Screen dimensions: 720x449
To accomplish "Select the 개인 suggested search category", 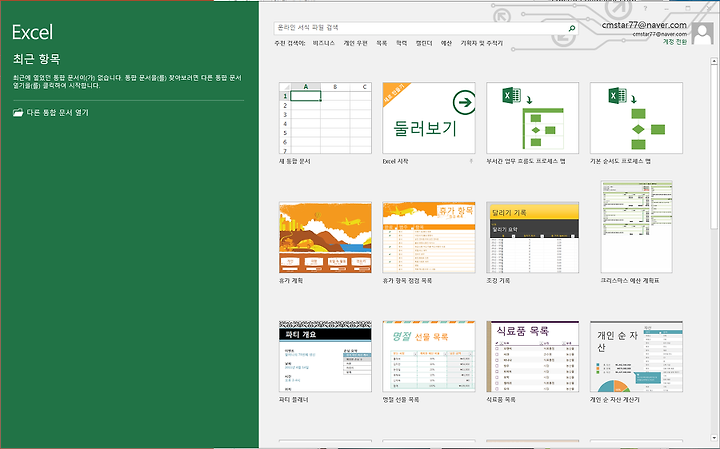I will point(355,43).
